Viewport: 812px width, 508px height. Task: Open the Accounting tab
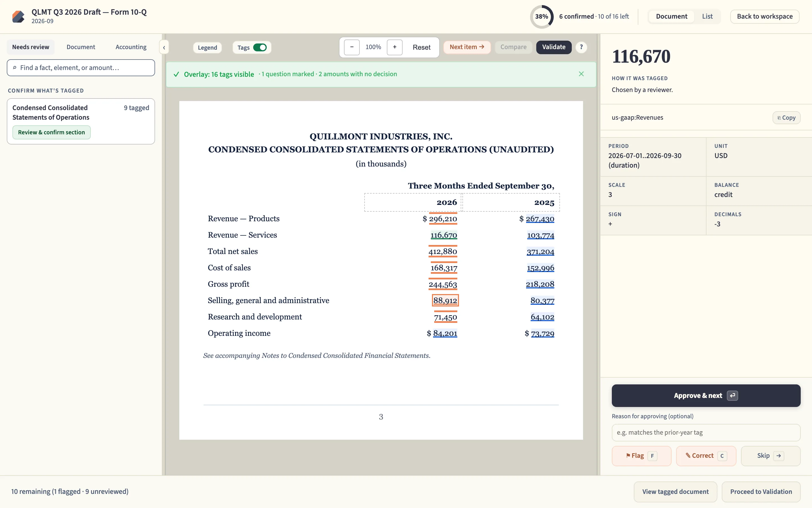(x=131, y=47)
